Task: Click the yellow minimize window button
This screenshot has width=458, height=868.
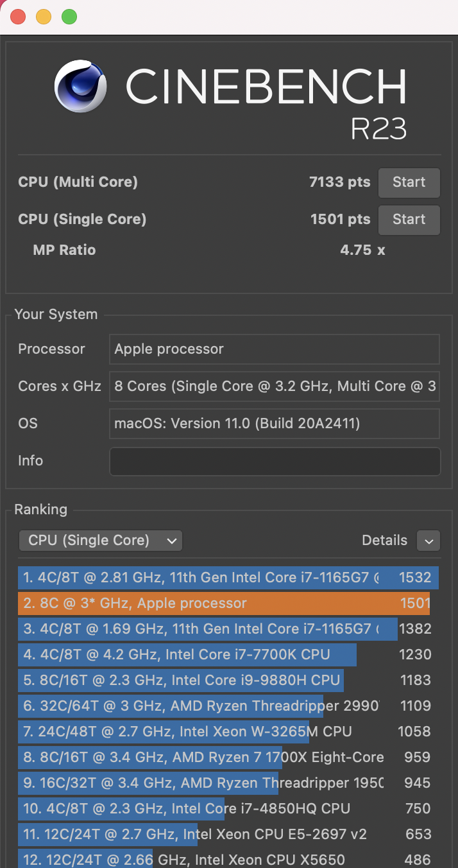Action: (x=44, y=17)
